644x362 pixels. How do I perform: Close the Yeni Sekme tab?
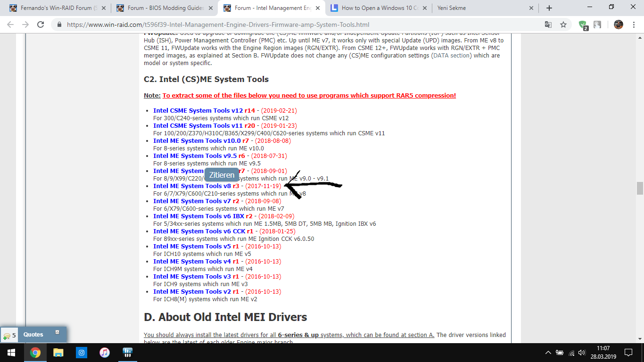click(x=532, y=8)
